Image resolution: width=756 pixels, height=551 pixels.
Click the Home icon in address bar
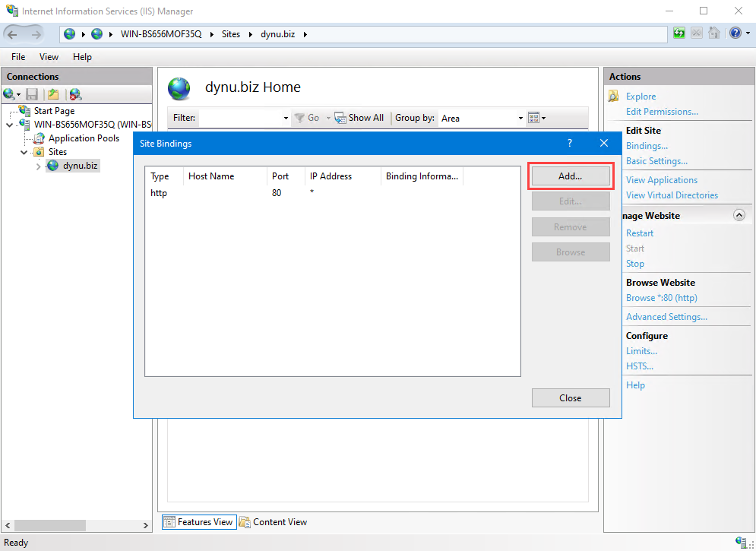[714, 33]
